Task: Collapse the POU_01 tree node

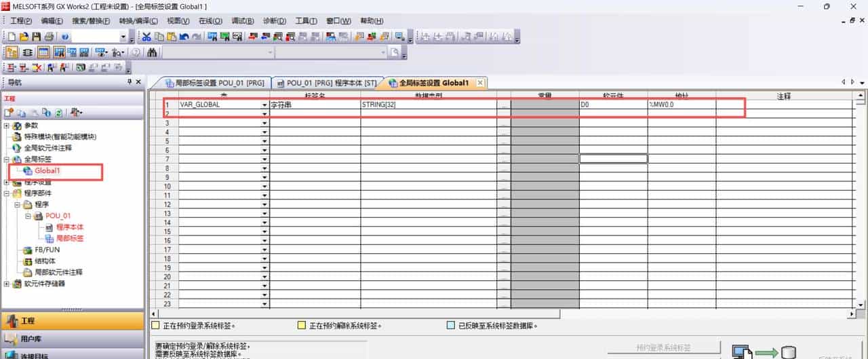Action: pos(28,215)
